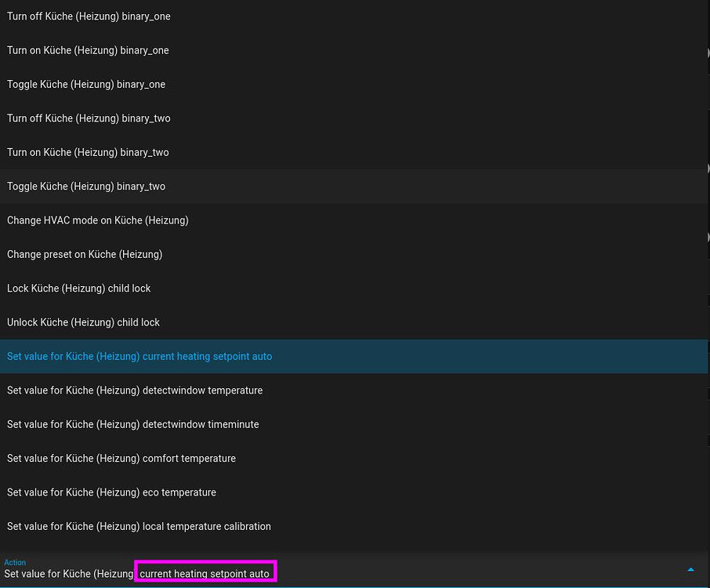Screen dimensions: 710x588
Task: Click the highlighted "current heating setpoint auto" text
Action: [205, 573]
